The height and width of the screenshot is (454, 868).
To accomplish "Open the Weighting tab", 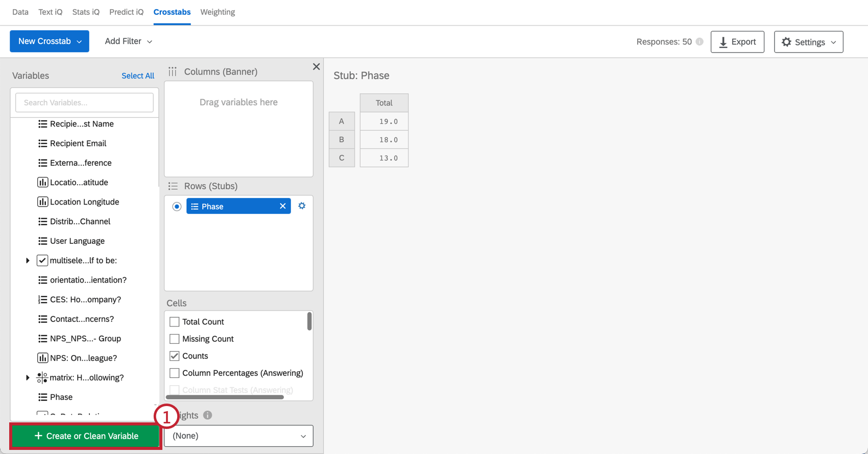I will coord(218,12).
